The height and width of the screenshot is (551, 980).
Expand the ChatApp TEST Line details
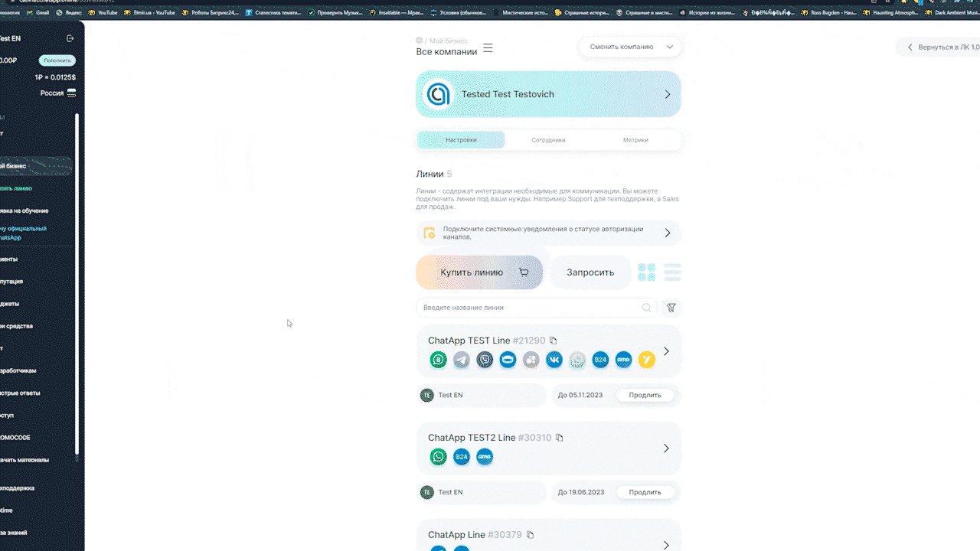666,351
